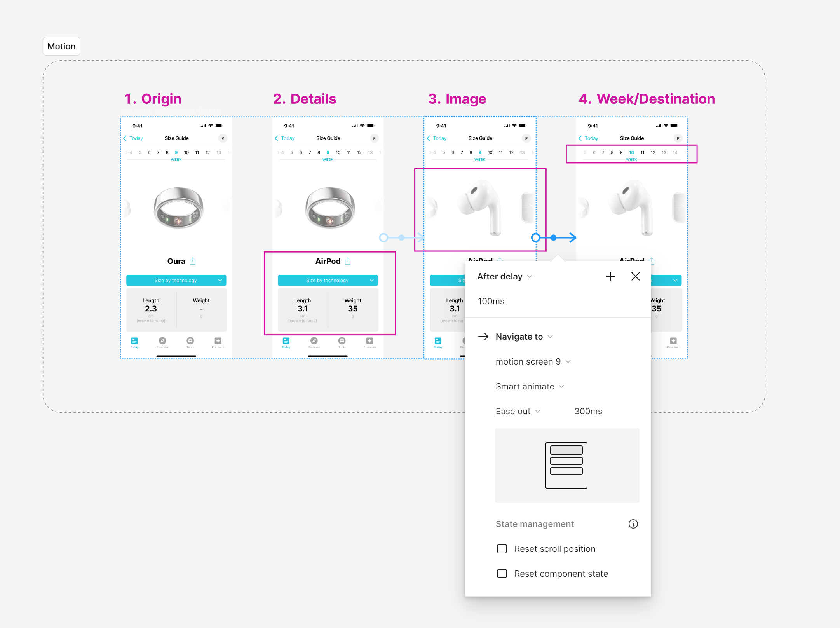Click the 300ms duration field
Viewport: 840px width, 628px height.
click(588, 411)
